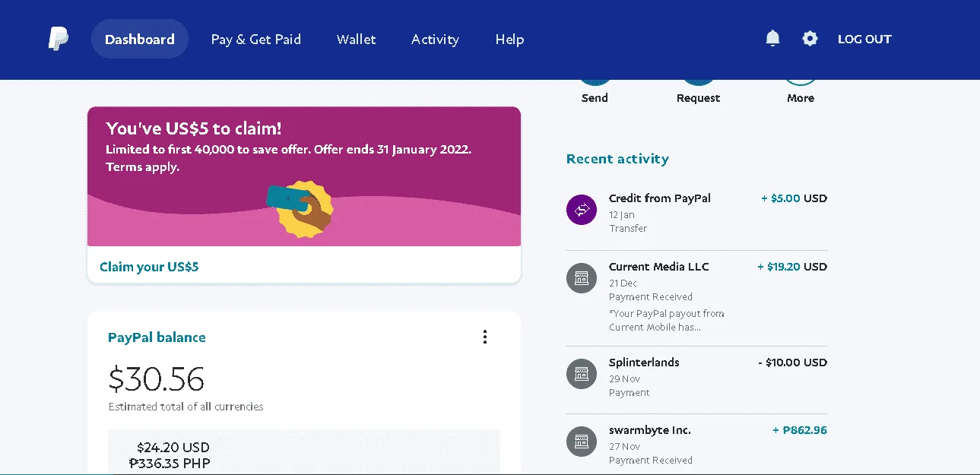Open the Wallet tab
This screenshot has width=980, height=475.
click(x=357, y=39)
